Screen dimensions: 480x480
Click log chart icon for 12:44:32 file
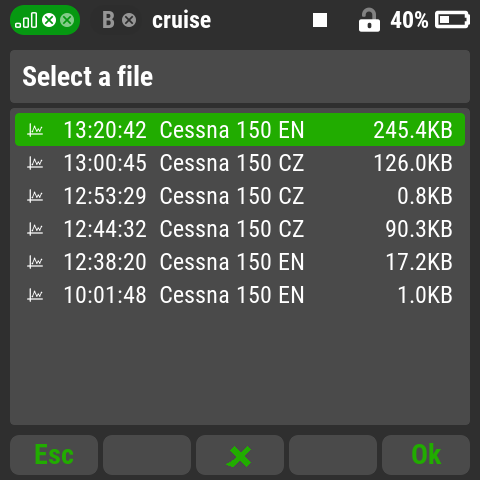click(35, 229)
